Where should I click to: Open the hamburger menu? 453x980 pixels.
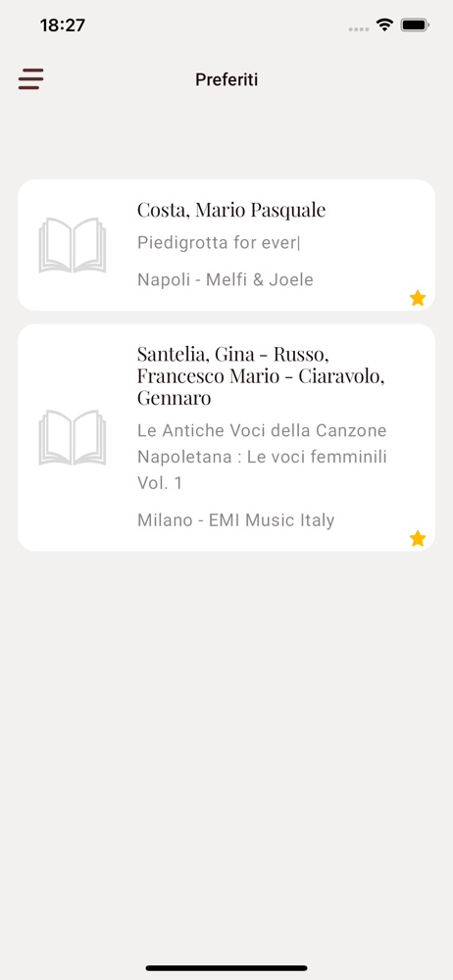point(30,79)
